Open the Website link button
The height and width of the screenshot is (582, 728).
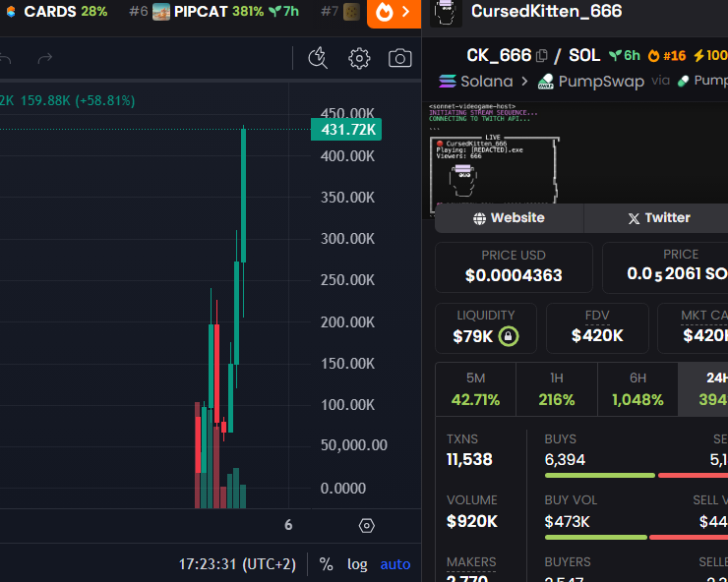pyautogui.click(x=509, y=217)
